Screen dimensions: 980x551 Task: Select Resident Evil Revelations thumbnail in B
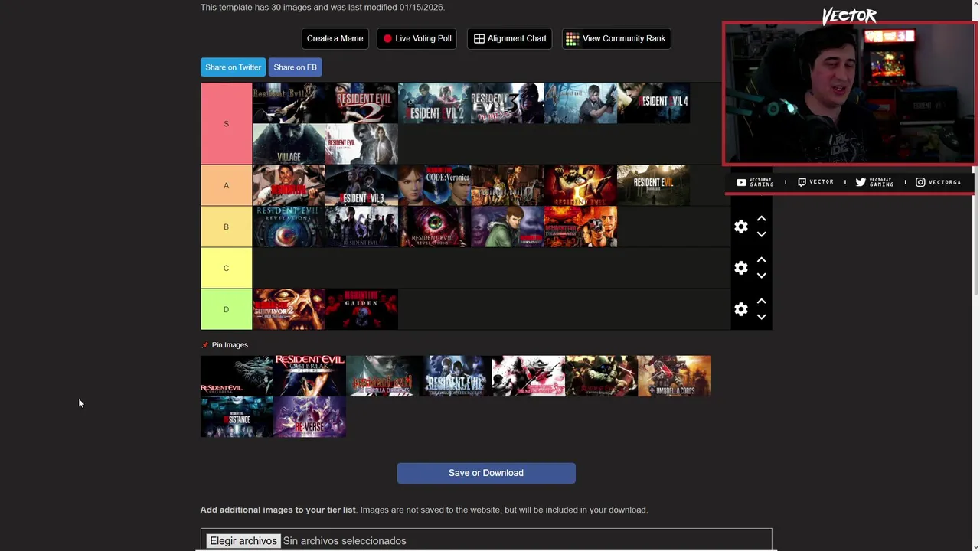pos(289,227)
